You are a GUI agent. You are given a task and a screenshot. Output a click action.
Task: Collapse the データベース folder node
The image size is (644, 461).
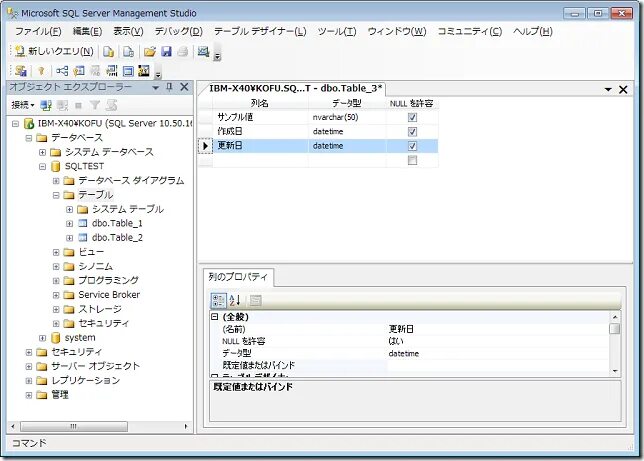click(29, 138)
